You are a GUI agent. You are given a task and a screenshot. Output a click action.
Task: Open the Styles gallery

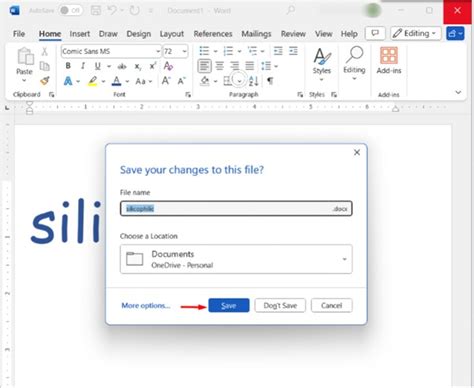click(x=322, y=64)
